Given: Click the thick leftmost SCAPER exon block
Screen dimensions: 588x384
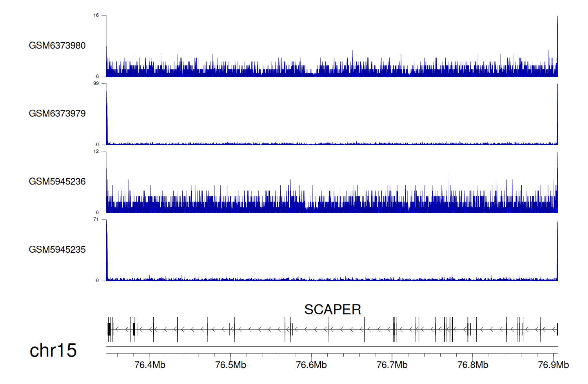Looking at the screenshot, I should [109, 329].
